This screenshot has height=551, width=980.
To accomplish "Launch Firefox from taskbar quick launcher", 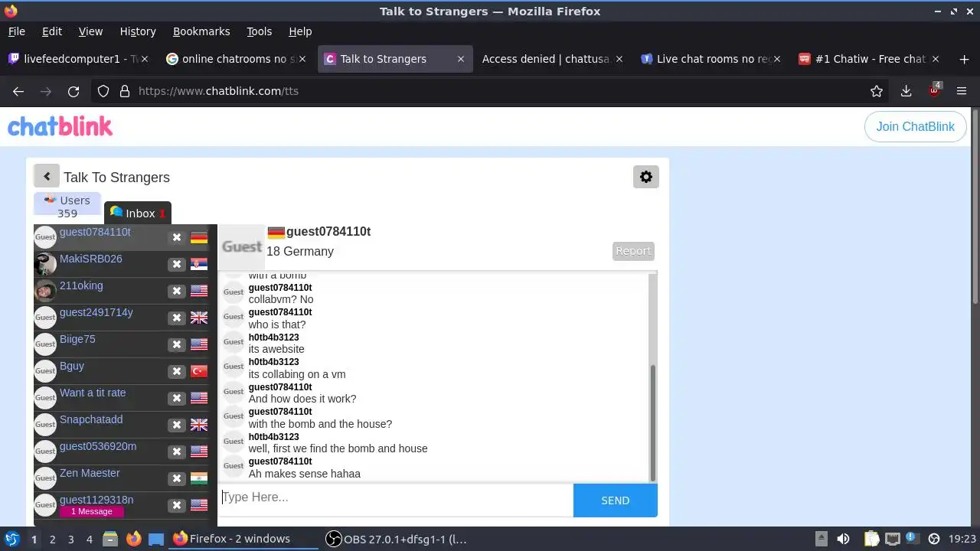I will [x=133, y=539].
